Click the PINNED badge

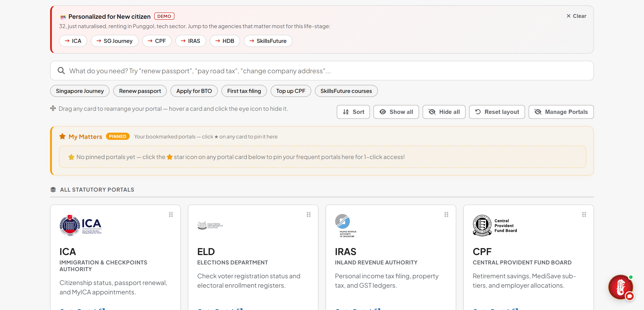pyautogui.click(x=117, y=136)
